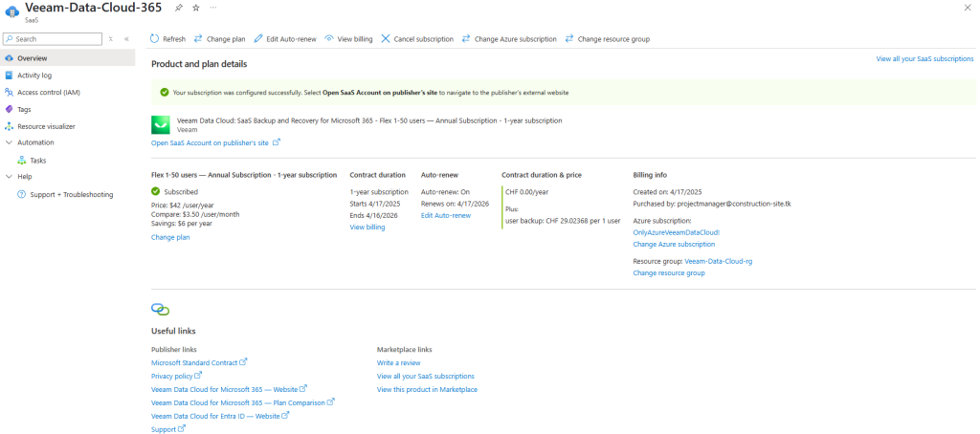Click the Tags icon in the sidebar

9,109
